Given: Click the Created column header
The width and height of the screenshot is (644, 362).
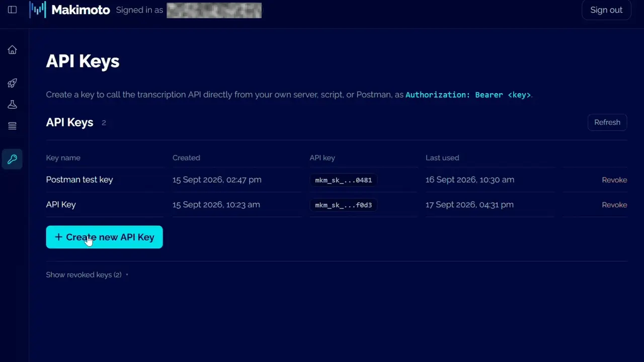Looking at the screenshot, I should click(x=186, y=158).
